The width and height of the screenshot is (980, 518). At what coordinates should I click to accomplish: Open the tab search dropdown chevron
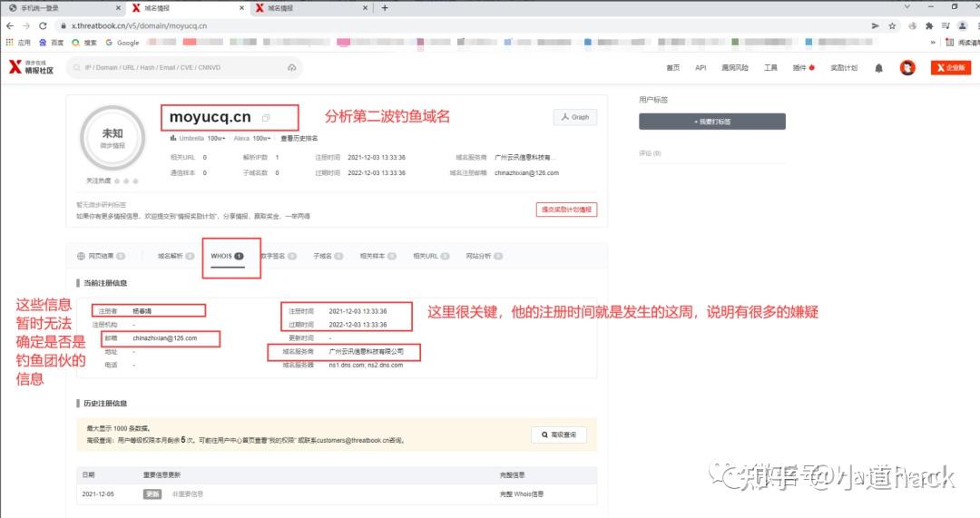(x=906, y=7)
